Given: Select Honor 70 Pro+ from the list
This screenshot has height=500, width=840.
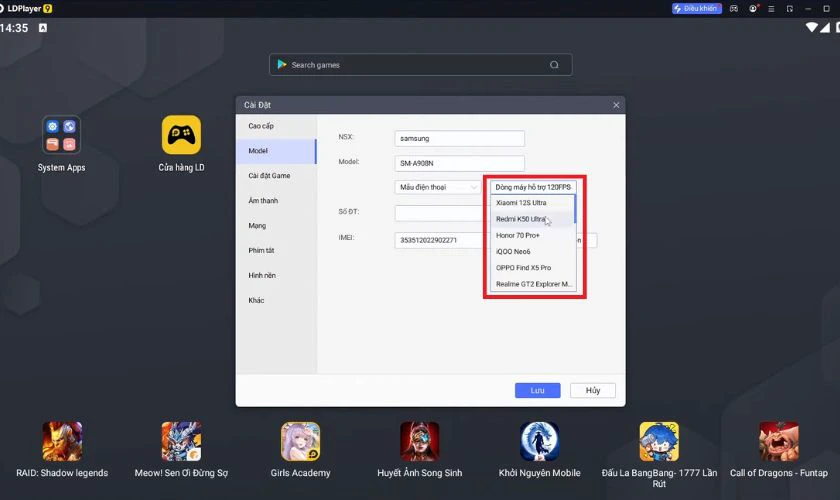Looking at the screenshot, I should [532, 235].
